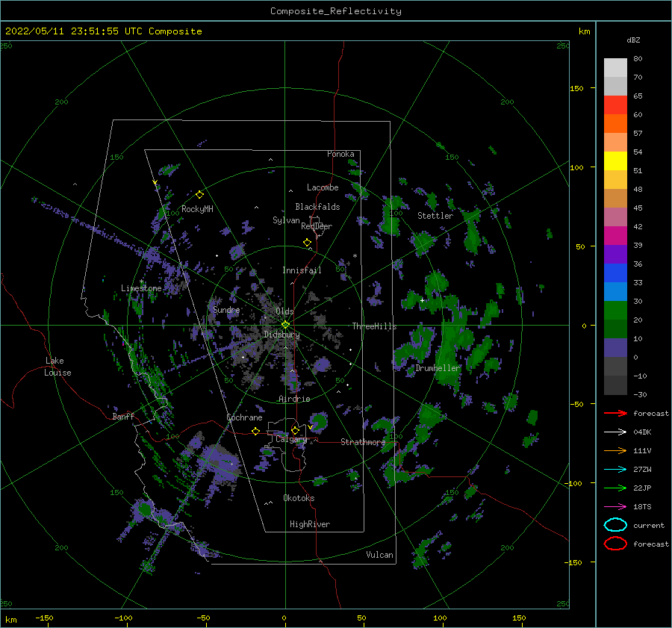The width and height of the screenshot is (672, 628).
Task: Click the Cochrane city label
Action: (x=244, y=417)
